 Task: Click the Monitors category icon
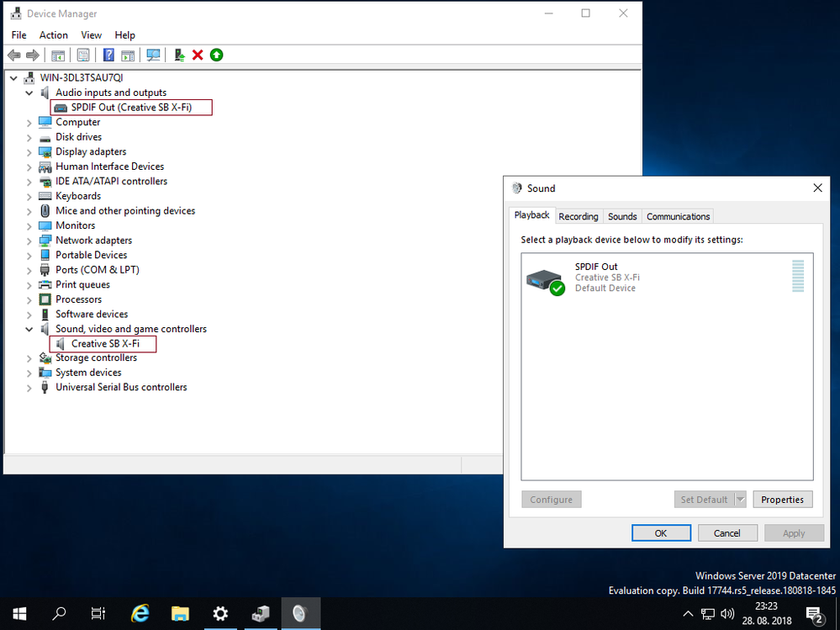tap(45, 225)
